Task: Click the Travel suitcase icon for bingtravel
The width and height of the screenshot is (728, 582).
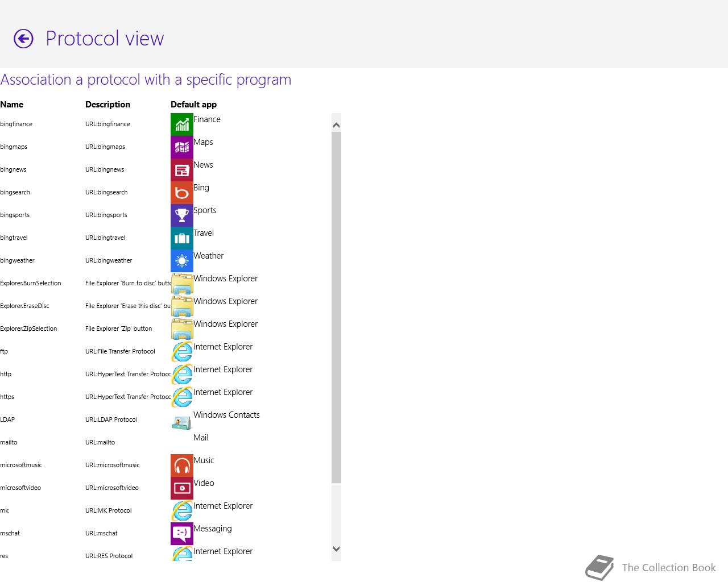Action: pos(182,238)
